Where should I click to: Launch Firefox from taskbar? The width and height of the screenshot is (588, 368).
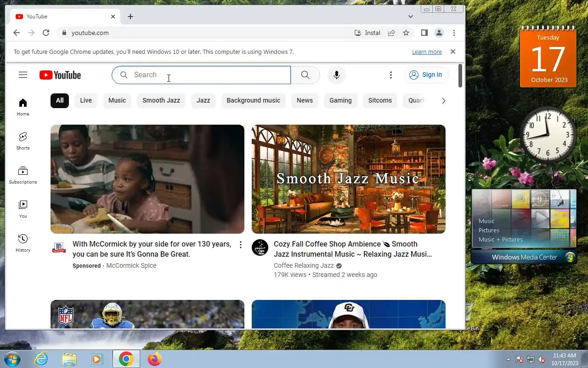tap(154, 359)
